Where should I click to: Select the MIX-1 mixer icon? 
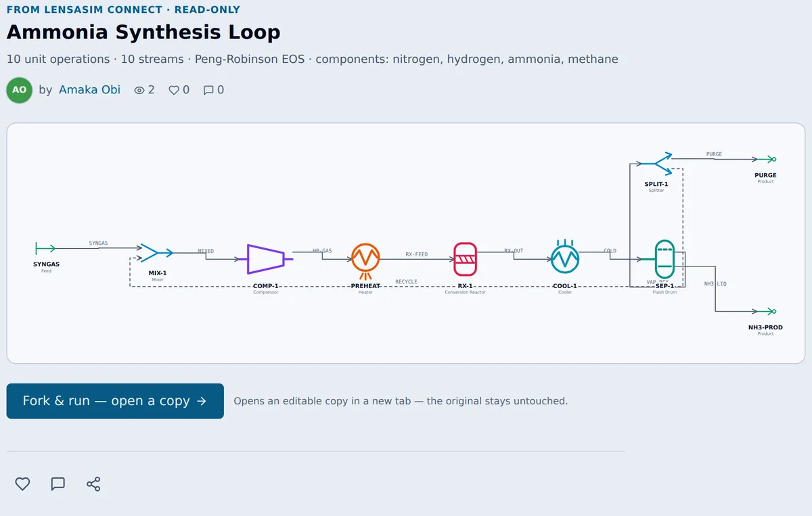coord(157,253)
